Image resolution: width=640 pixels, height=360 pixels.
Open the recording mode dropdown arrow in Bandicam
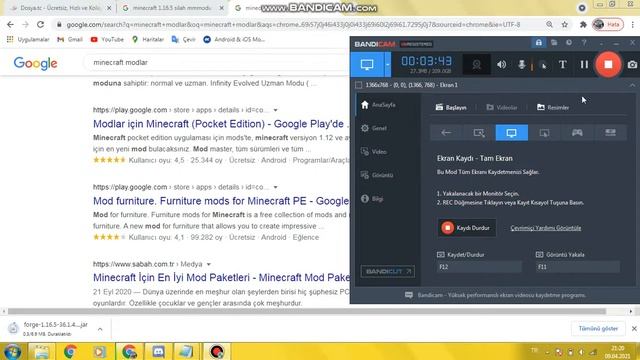coord(387,64)
